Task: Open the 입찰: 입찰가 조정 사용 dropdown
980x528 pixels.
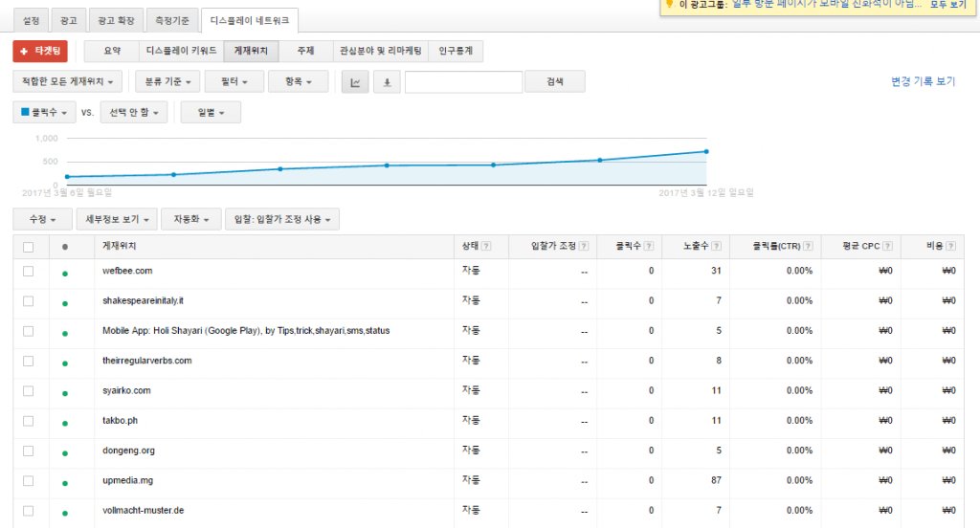Action: tap(282, 219)
